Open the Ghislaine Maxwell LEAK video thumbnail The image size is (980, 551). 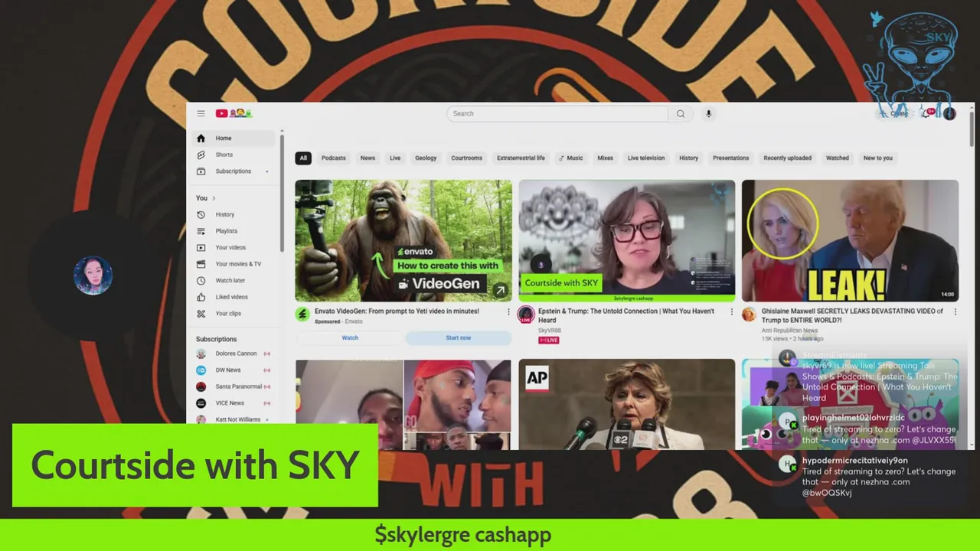click(850, 241)
